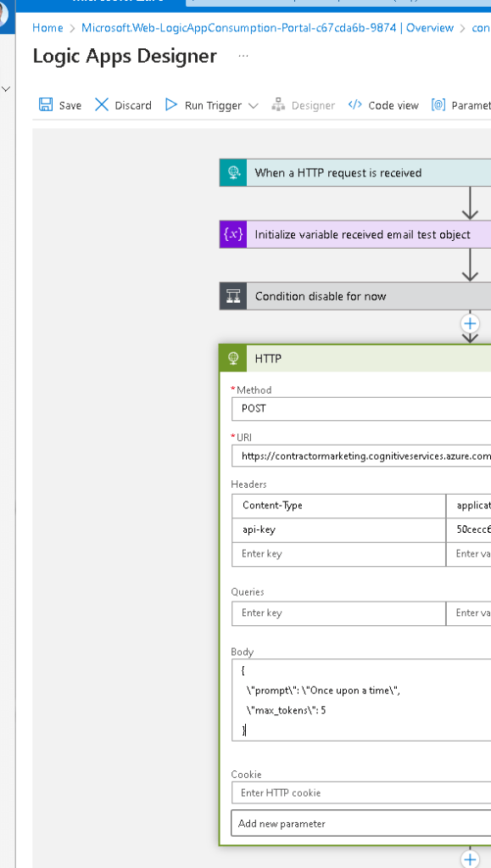Viewport: 491px width, 868px height.
Task: Click the green HTTP action icon
Action: [x=233, y=359]
